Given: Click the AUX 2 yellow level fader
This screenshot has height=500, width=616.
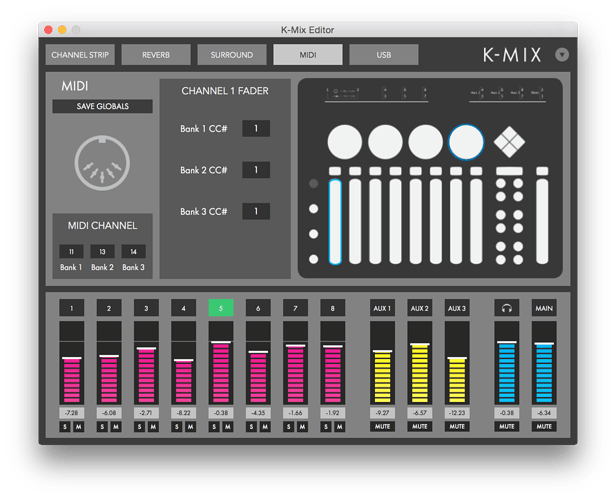Looking at the screenshot, I should pyautogui.click(x=420, y=375).
